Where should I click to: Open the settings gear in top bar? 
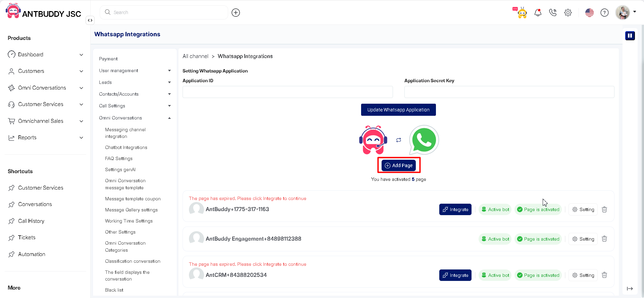click(568, 13)
